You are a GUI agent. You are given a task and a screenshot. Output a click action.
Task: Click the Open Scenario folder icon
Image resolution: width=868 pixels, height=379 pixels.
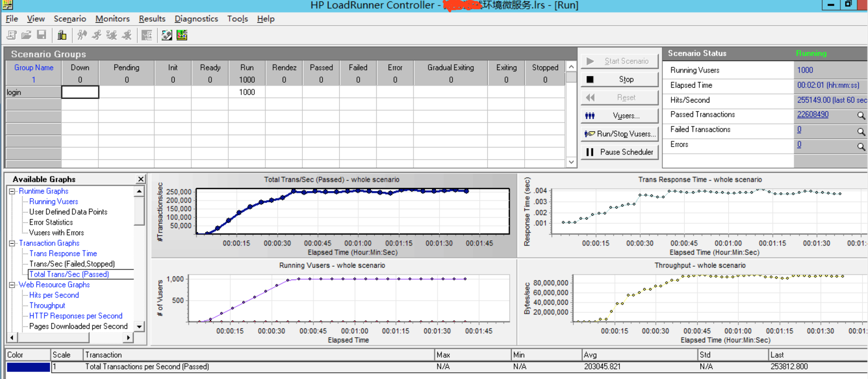coord(26,35)
